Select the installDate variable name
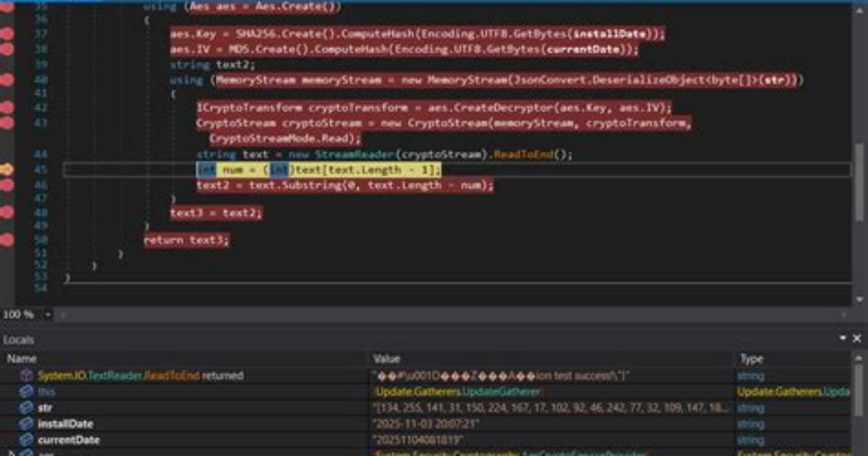Image resolution: width=868 pixels, height=456 pixels. [65, 424]
